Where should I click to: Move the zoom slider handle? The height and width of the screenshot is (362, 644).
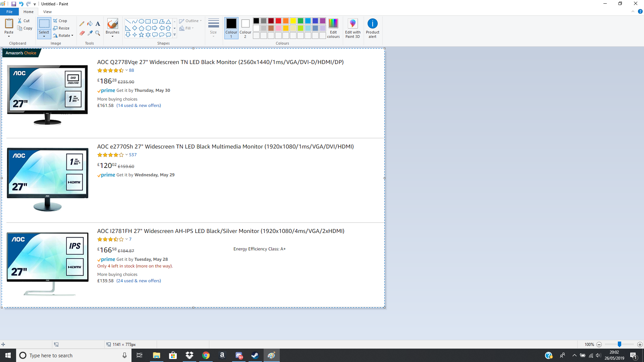pyautogui.click(x=620, y=344)
